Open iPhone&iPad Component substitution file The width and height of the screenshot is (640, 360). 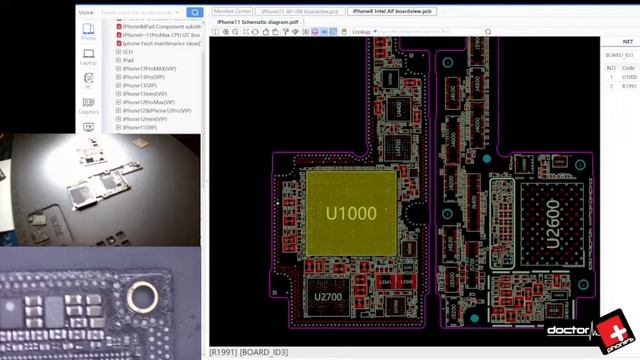(158, 27)
